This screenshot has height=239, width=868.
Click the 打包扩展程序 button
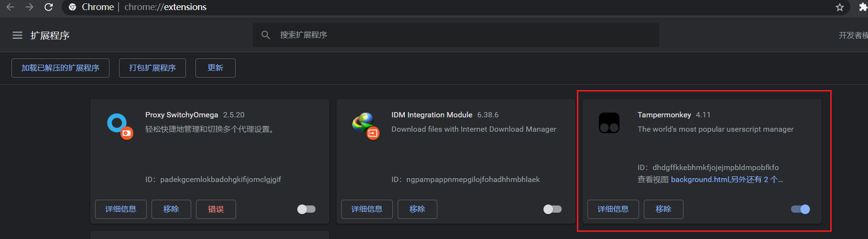tap(152, 68)
